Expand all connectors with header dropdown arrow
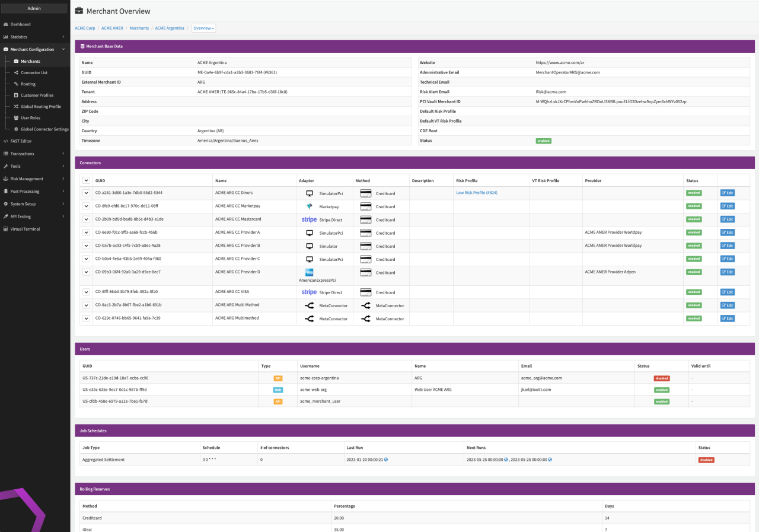Image resolution: width=759 pixels, height=532 pixels. coord(86,180)
